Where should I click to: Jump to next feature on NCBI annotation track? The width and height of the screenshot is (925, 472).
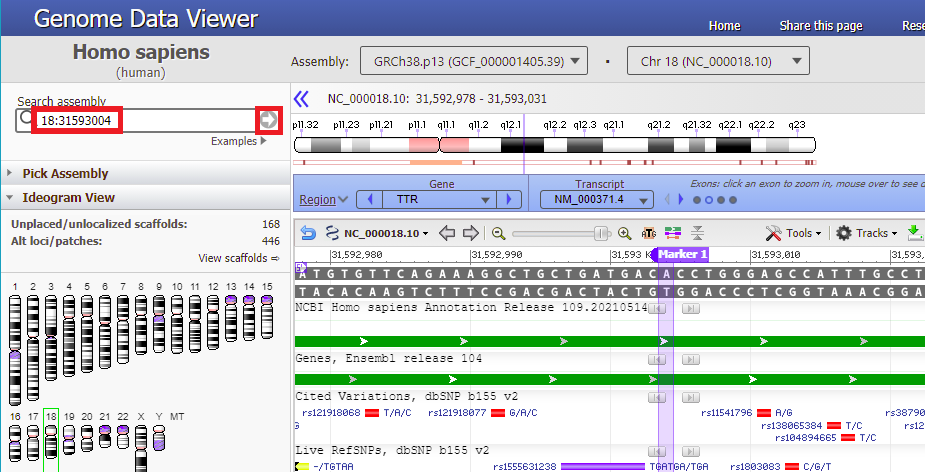point(691,309)
